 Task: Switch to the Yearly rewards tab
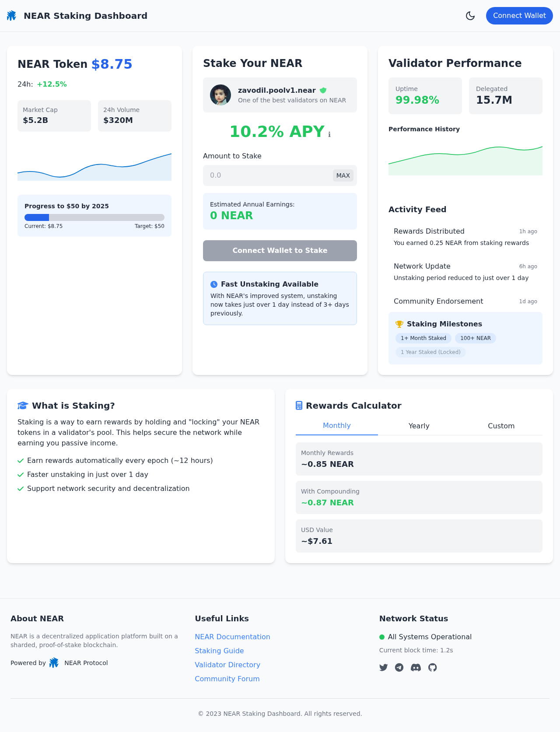(x=419, y=426)
